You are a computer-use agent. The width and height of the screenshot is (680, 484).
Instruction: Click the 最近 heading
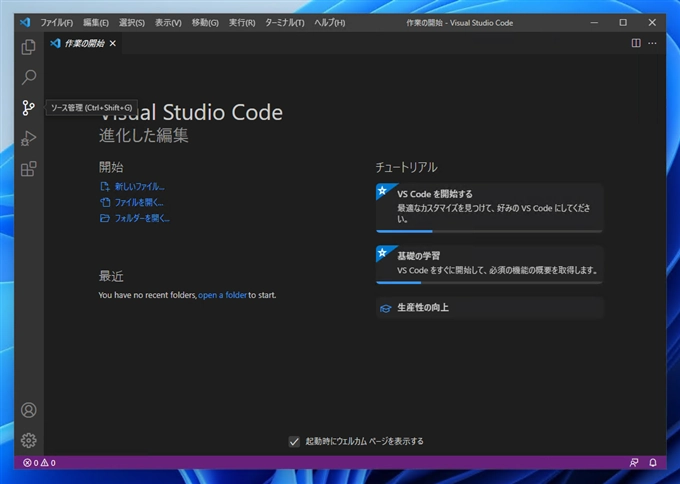tap(111, 276)
